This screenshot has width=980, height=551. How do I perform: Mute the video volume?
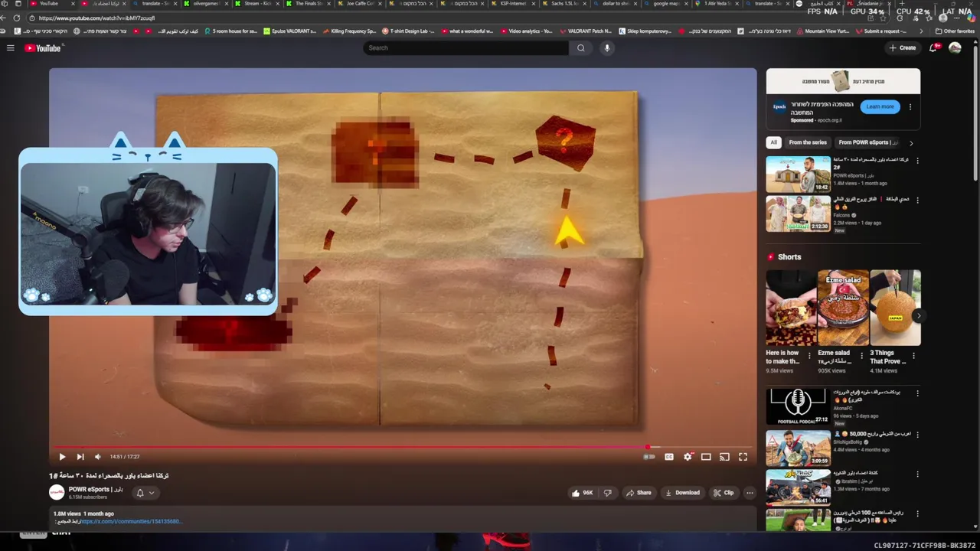(97, 457)
